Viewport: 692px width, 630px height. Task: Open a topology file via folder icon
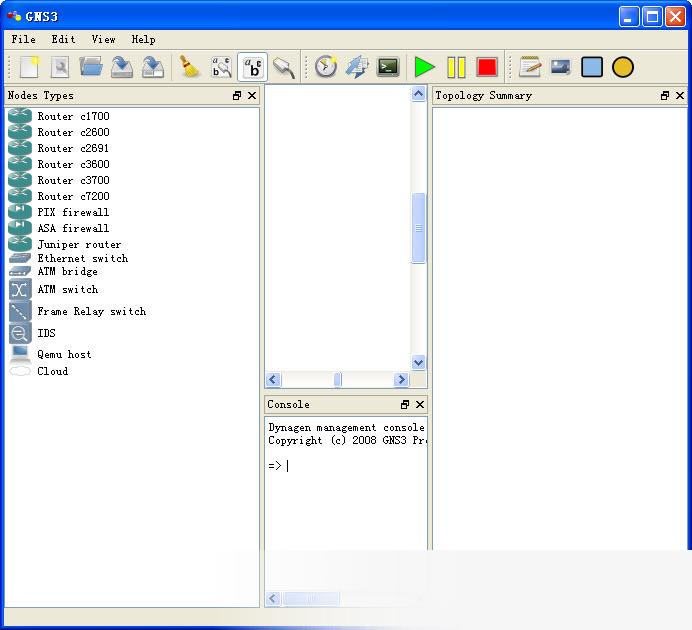click(x=91, y=68)
